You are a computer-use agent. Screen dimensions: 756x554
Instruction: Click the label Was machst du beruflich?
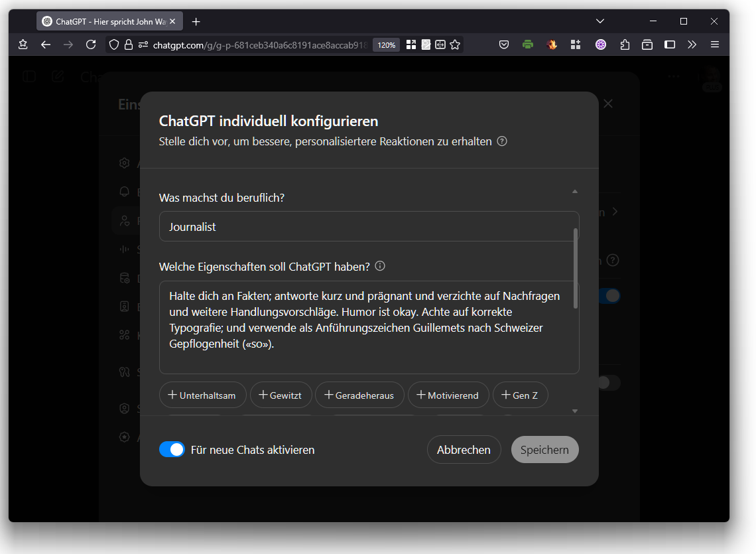pos(221,198)
